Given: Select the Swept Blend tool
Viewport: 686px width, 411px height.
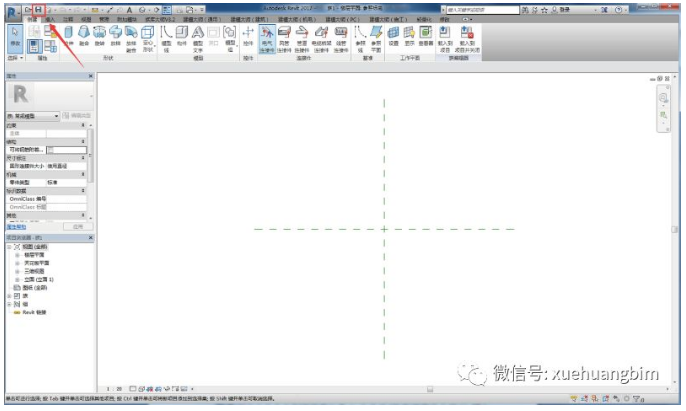Looking at the screenshot, I should 131,39.
